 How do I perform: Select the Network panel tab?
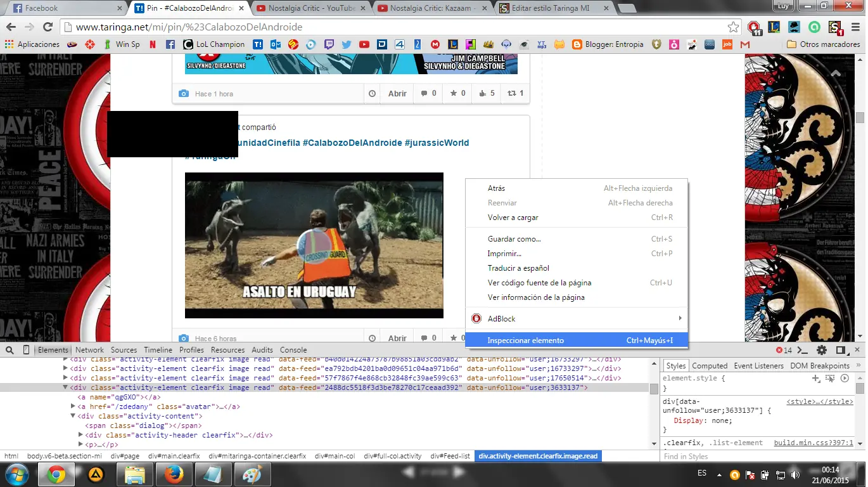(89, 350)
